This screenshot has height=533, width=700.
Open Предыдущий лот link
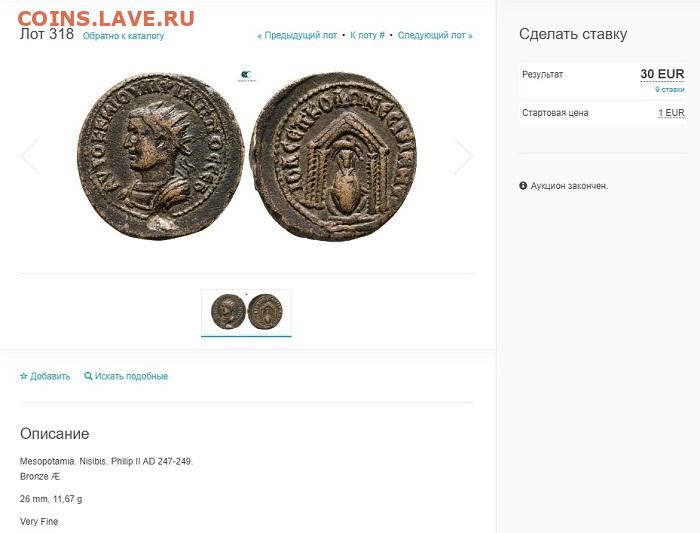(297, 35)
